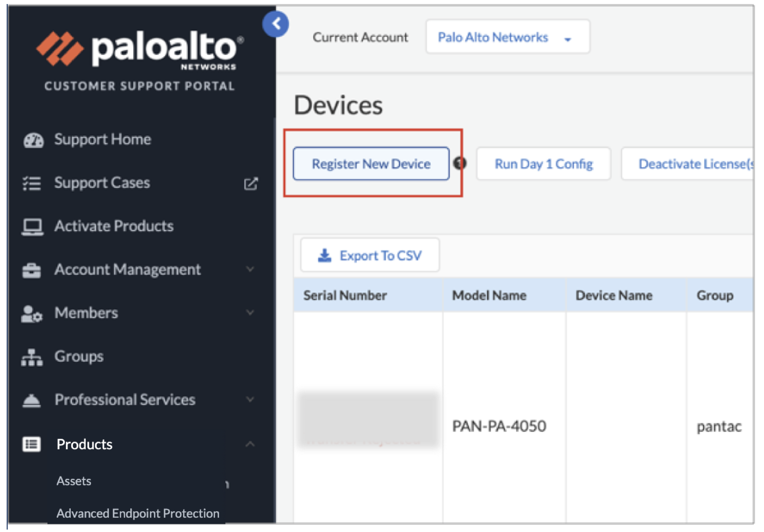Screen dimensions: 764x532
Task: Click info icon beside Register New Device
Action: [459, 163]
